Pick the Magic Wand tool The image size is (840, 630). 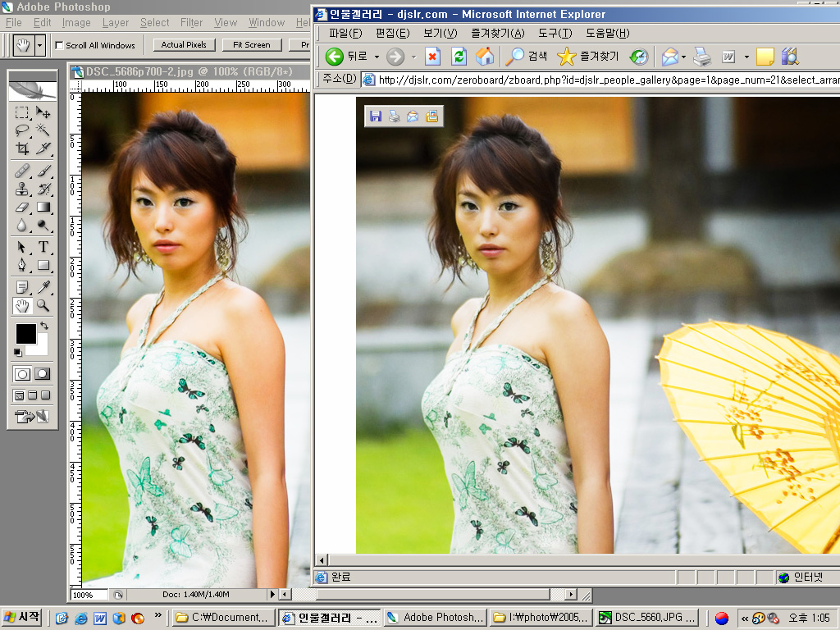click(x=43, y=130)
